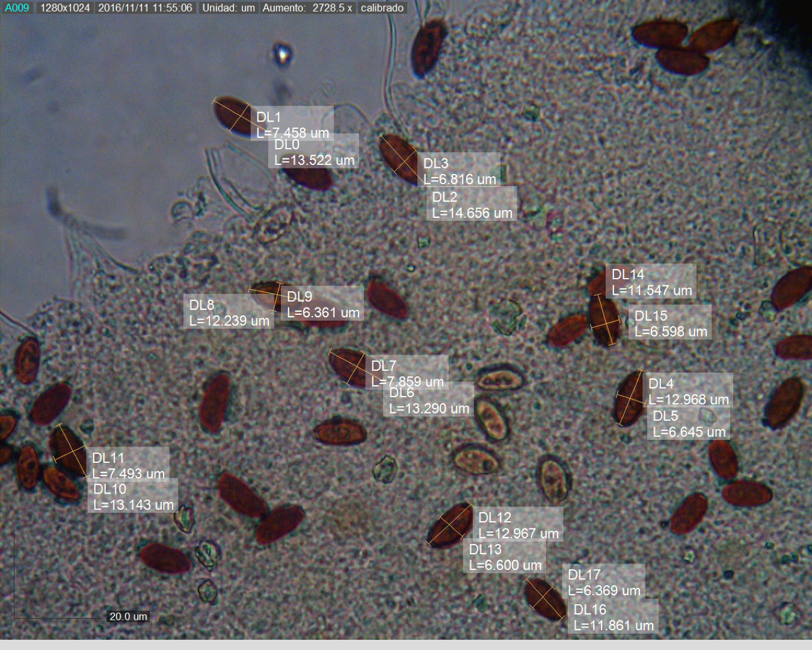
Task: Click the DL15 label reading 6.598 um
Action: pos(671,324)
